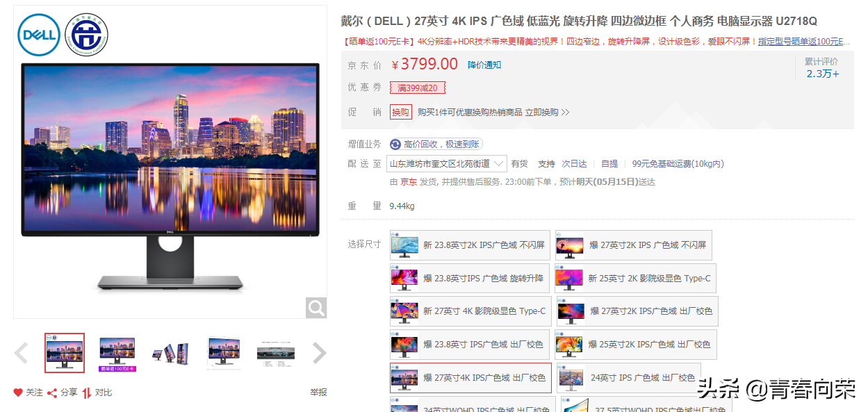Open the 2.3万+ cumulative reviews link
The image size is (868, 412).
coord(823,74)
